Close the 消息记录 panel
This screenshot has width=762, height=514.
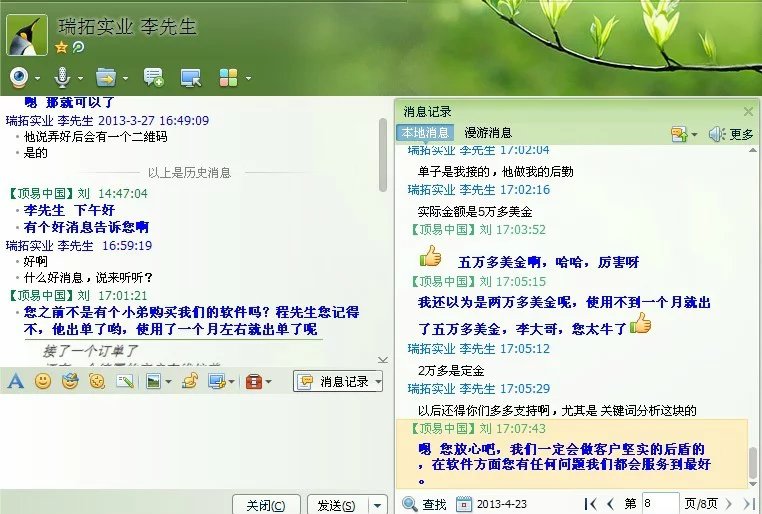748,112
